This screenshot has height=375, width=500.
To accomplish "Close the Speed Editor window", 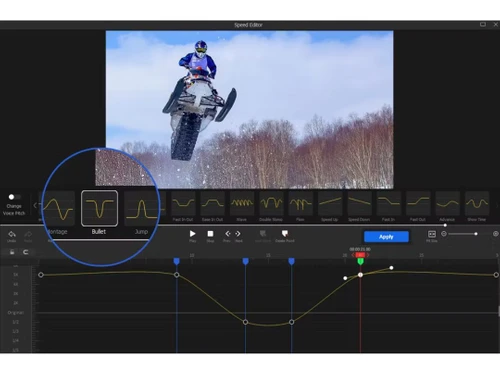I will [496, 25].
